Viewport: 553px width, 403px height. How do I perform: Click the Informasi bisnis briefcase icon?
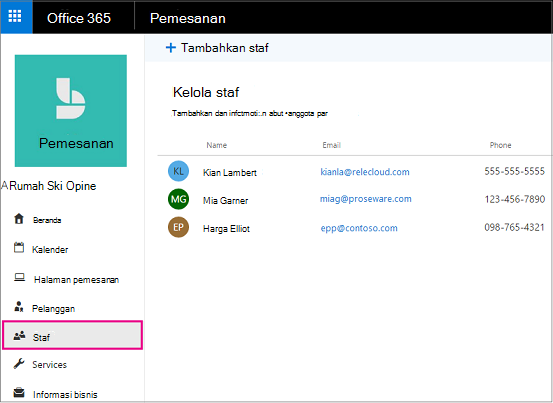pos(19,392)
